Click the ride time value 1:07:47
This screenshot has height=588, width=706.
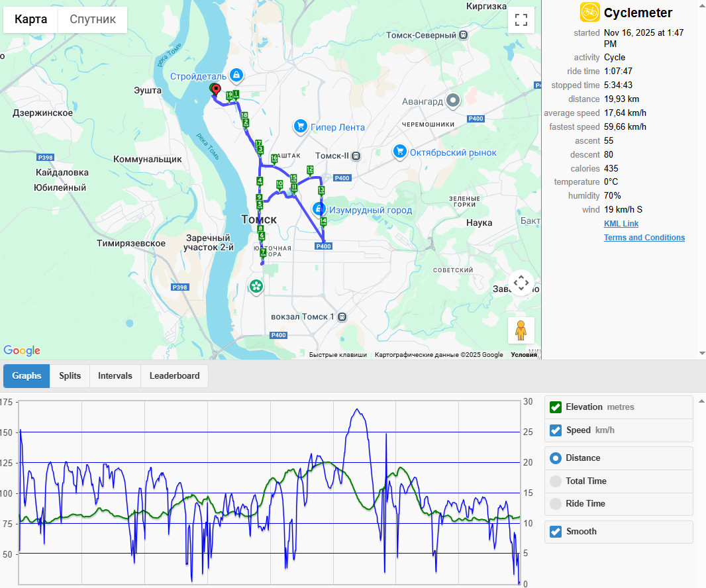[x=618, y=71]
